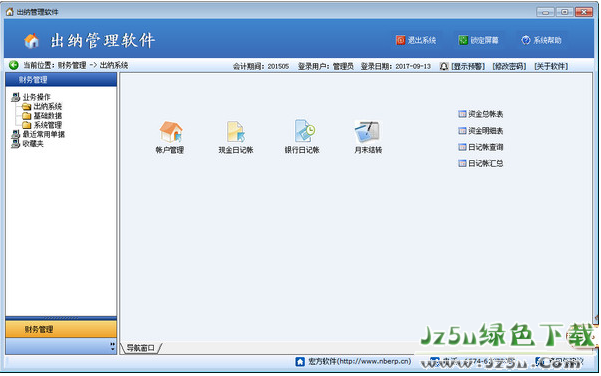
Task: Click the 收藏夹 computer icon
Action: pos(16,144)
